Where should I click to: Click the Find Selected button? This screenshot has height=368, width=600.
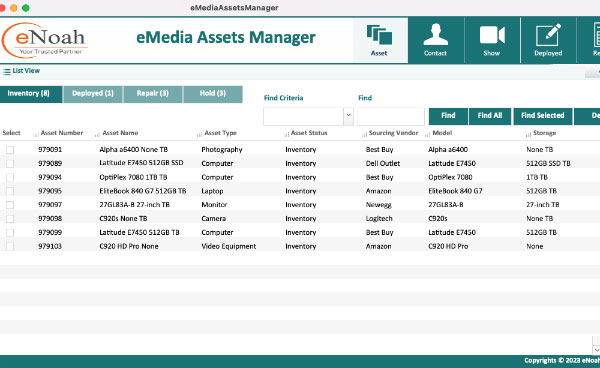click(543, 116)
